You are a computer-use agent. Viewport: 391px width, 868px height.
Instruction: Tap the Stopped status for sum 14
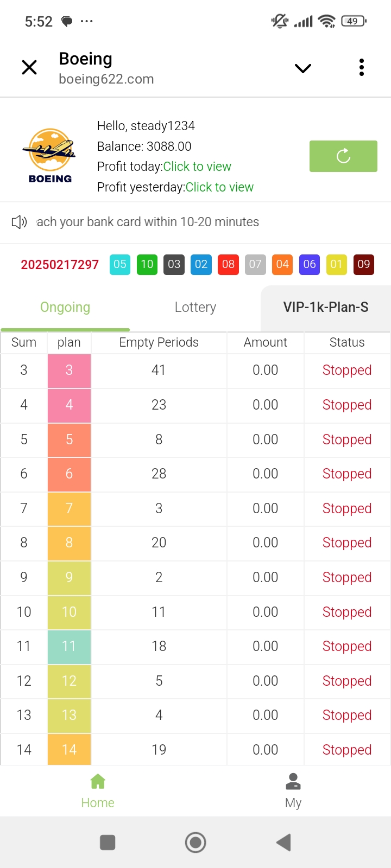point(347,750)
